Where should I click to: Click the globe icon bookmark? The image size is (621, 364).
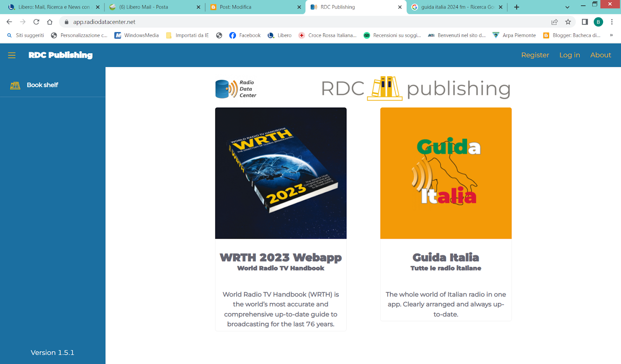219,35
